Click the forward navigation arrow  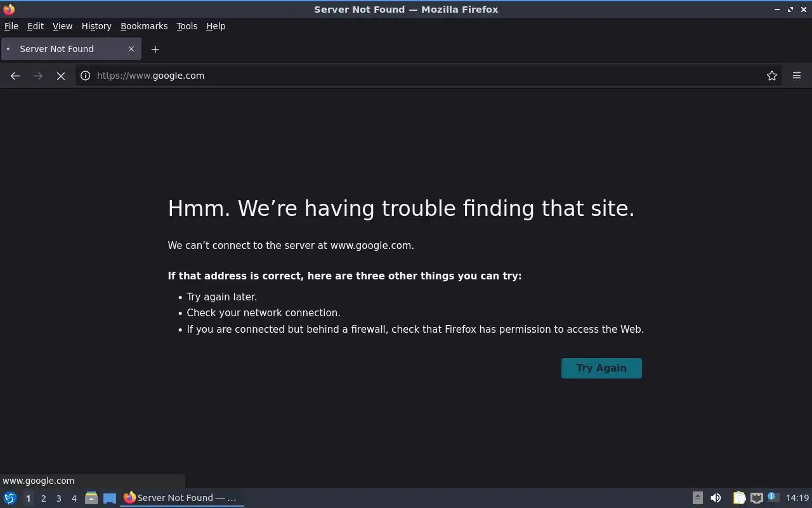pyautogui.click(x=38, y=76)
